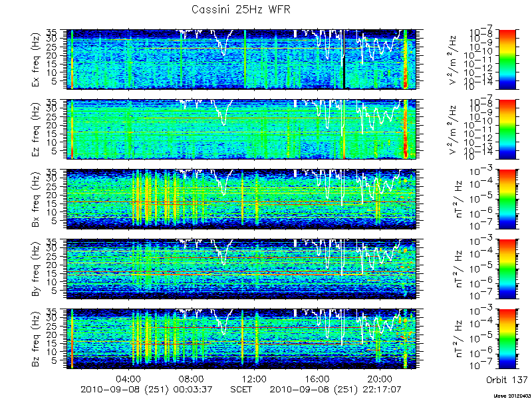The height and width of the screenshot is (399, 532).
Task: Click inside the Ex frequency spectrogram panel
Action: coord(241,59)
